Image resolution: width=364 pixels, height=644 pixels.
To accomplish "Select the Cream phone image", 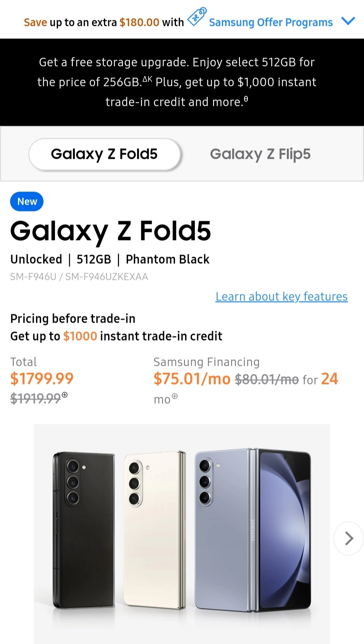I will pyautogui.click(x=155, y=530).
